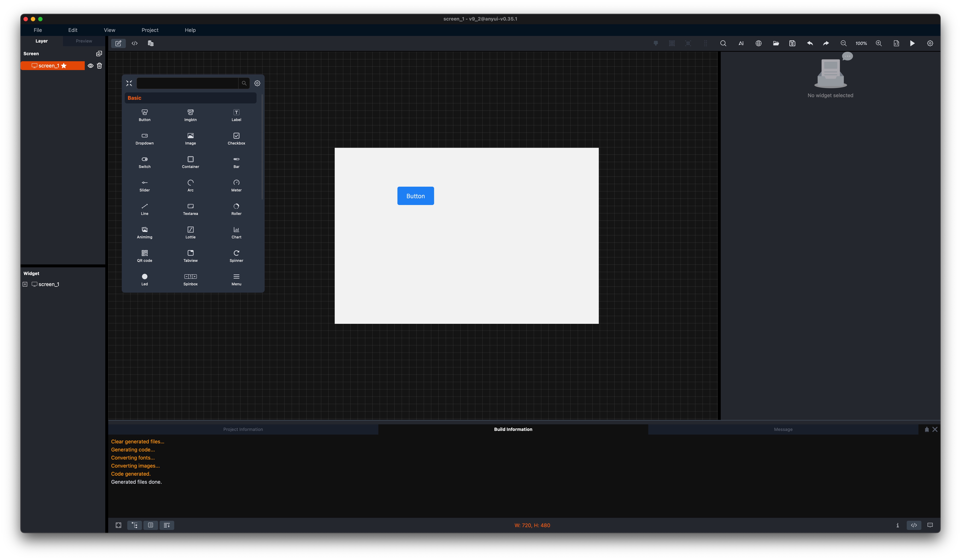Open the code view toolbar icon
Image resolution: width=961 pixels, height=560 pixels.
pyautogui.click(x=135, y=43)
